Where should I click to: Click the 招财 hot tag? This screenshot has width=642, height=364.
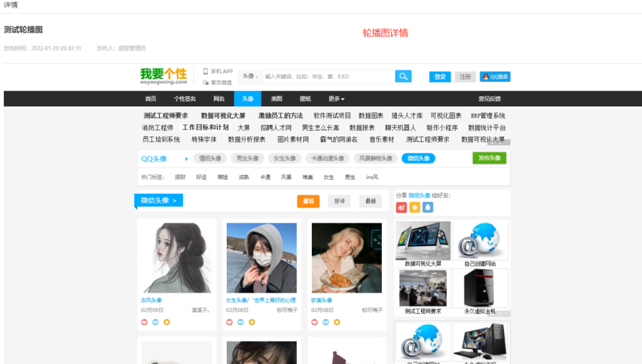click(180, 178)
